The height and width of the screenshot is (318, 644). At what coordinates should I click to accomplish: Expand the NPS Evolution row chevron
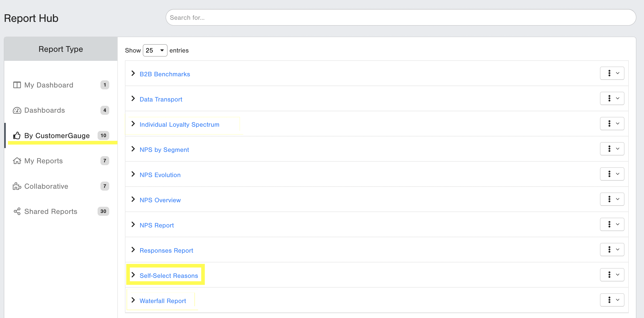133,174
